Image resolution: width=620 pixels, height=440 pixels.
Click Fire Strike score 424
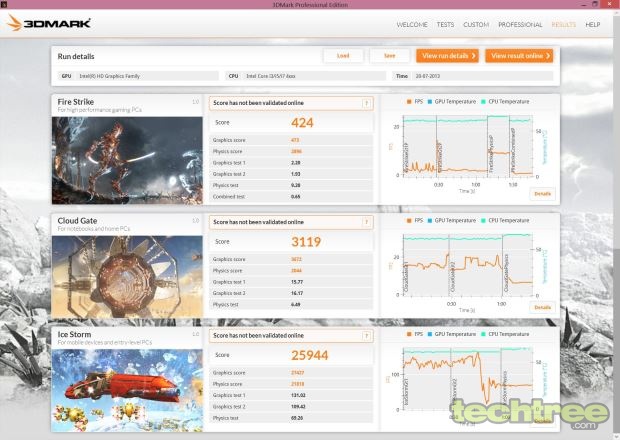302,123
